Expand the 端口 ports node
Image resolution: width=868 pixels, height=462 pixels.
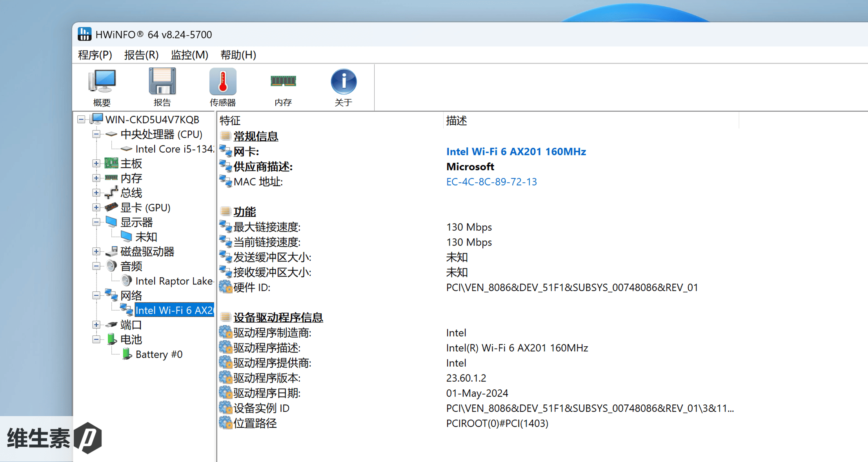click(x=96, y=325)
